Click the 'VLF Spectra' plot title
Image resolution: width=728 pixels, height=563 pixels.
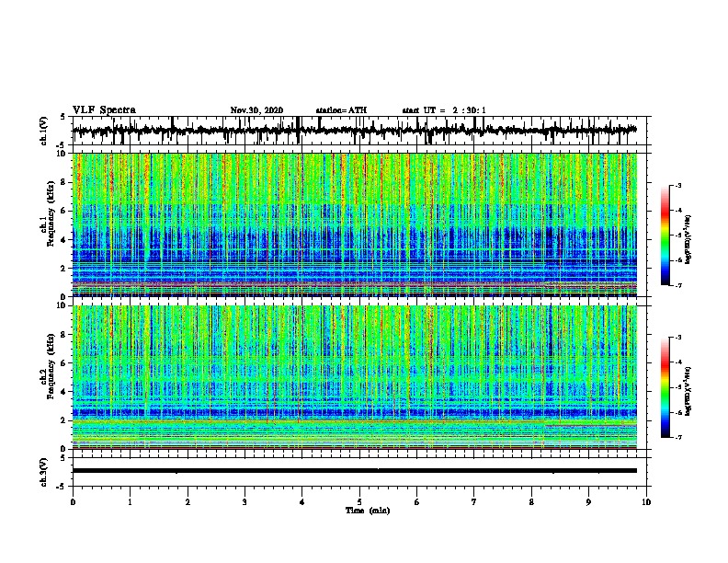click(104, 109)
